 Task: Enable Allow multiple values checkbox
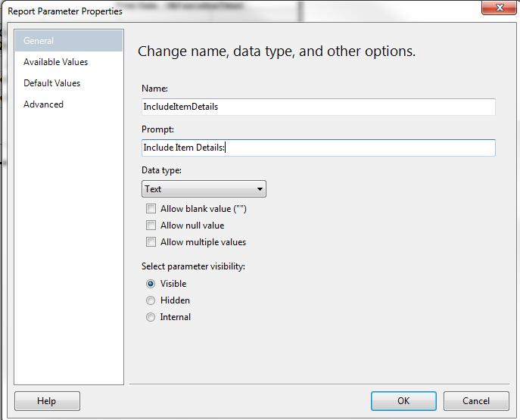click(x=151, y=242)
